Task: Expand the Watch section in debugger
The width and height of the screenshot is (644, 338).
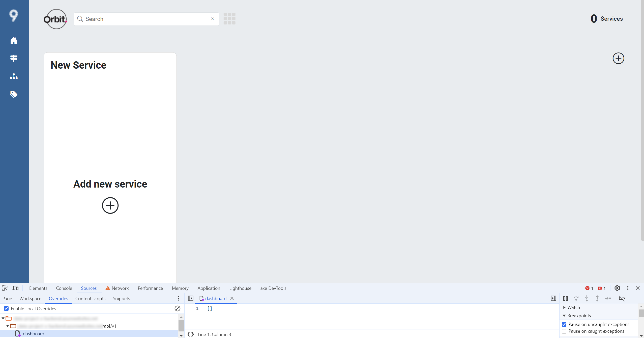Action: tap(564, 307)
